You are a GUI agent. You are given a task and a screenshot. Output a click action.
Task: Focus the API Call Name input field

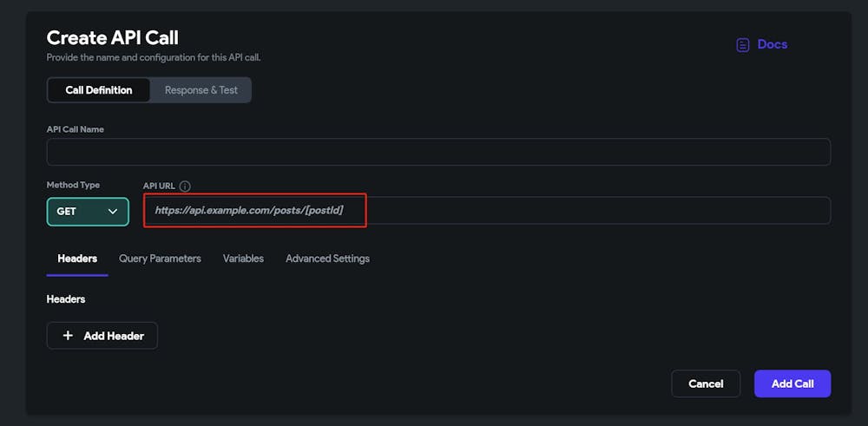[x=438, y=152]
